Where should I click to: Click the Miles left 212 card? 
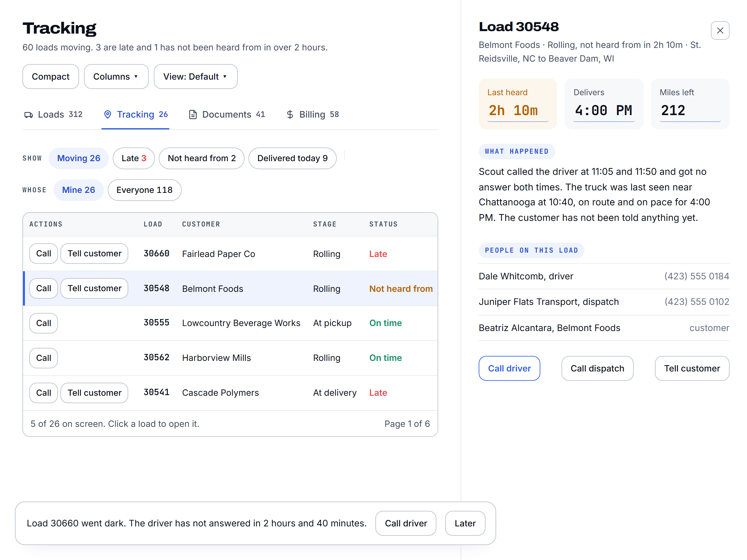690,104
